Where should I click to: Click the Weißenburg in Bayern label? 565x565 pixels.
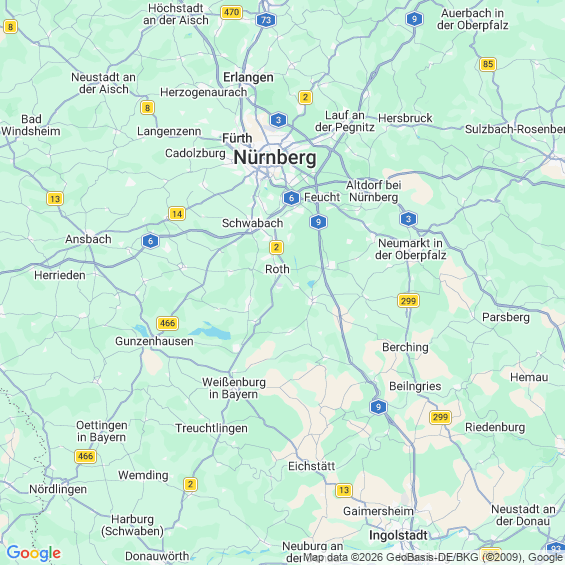pyautogui.click(x=233, y=388)
